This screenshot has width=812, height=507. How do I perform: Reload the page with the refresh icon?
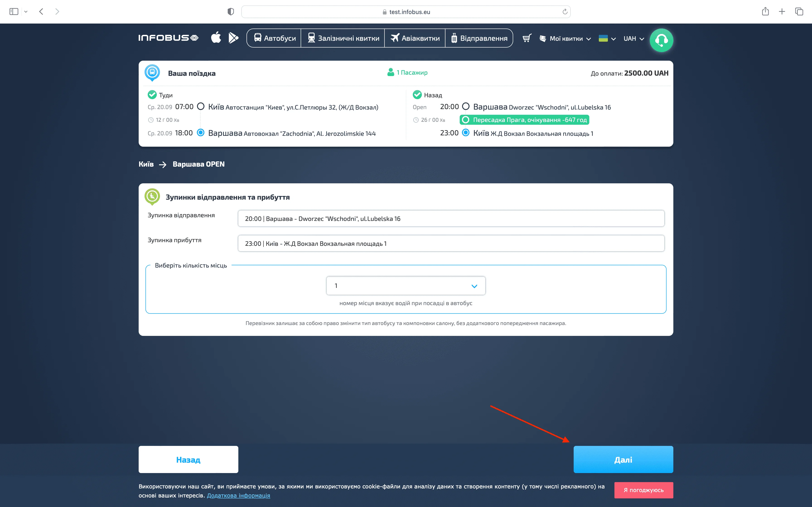click(x=565, y=12)
